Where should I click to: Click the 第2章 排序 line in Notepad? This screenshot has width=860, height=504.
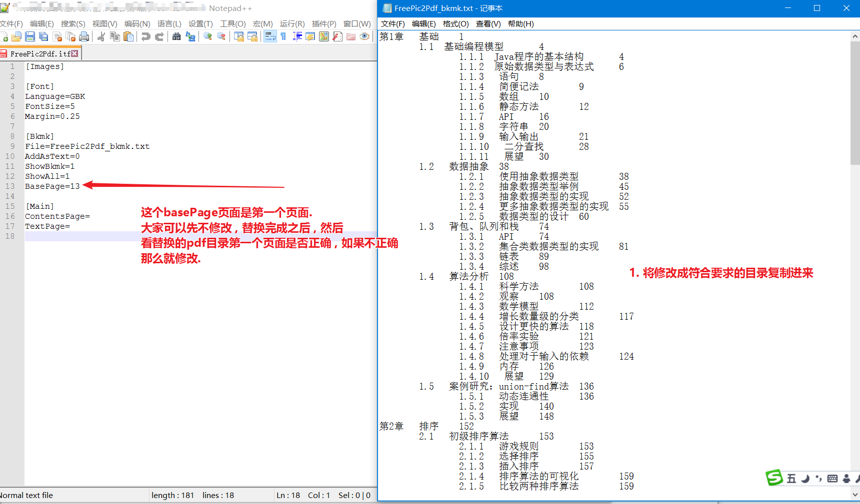(426, 426)
